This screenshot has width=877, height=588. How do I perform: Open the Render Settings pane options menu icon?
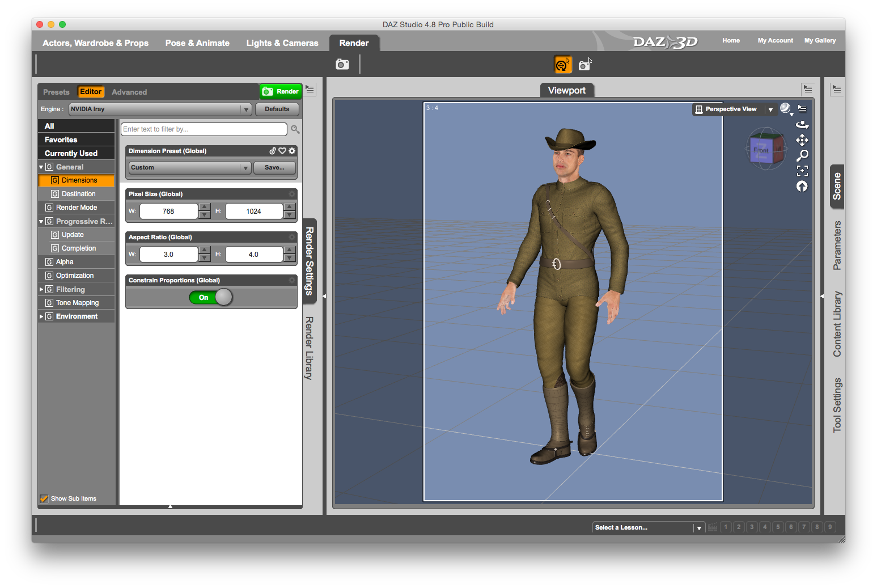click(310, 89)
